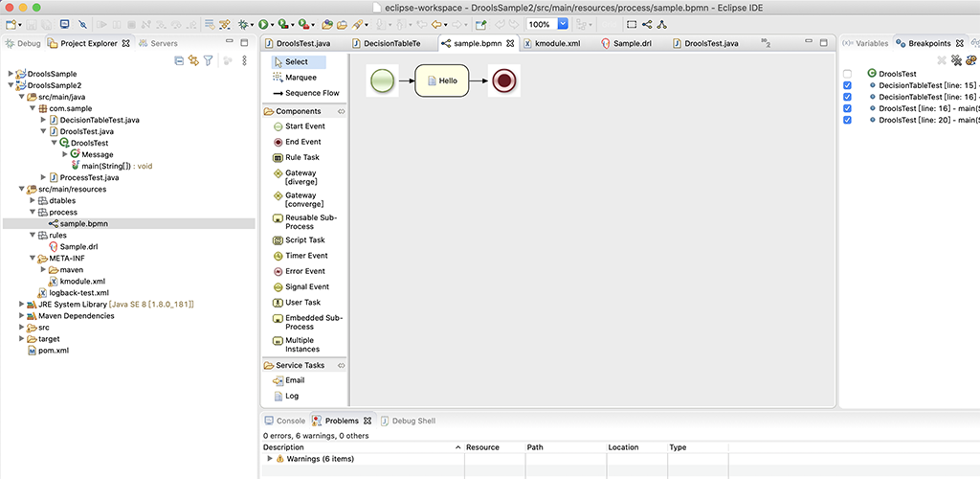Choose Gateway [diverge] palette item
The width and height of the screenshot is (980, 479).
point(296,177)
